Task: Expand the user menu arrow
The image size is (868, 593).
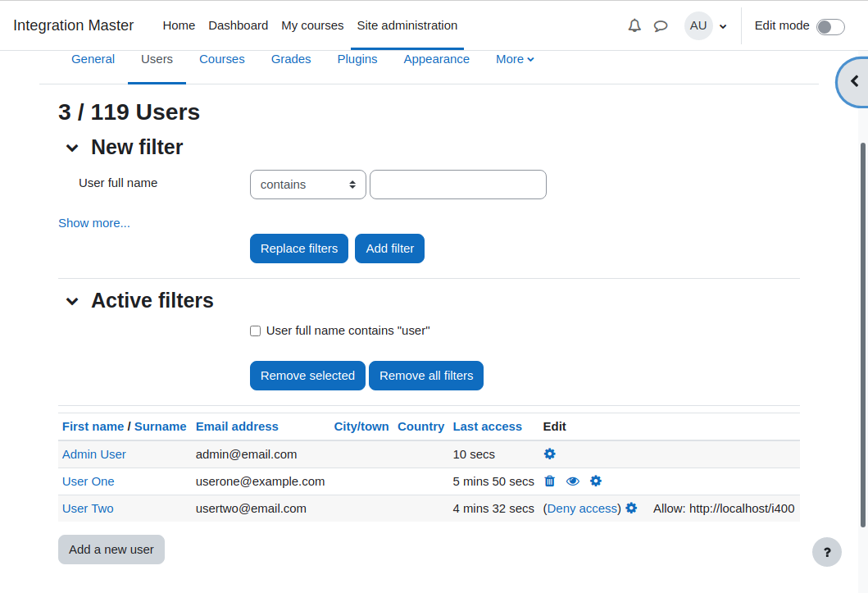Action: coord(722,26)
